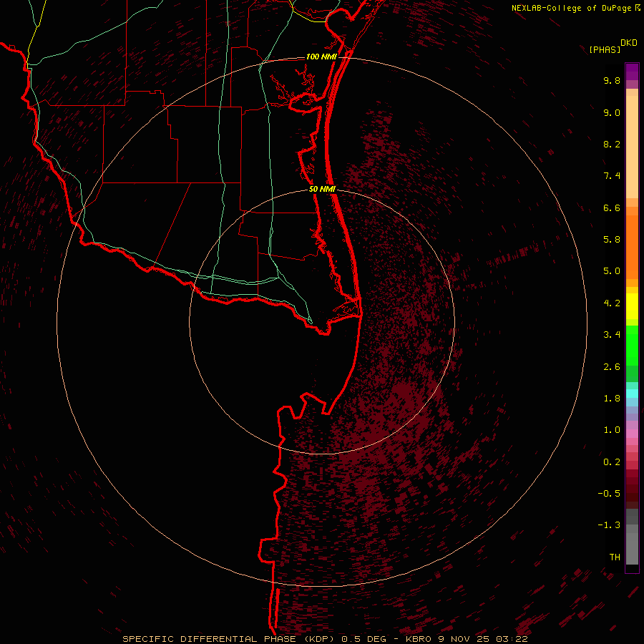The width and height of the screenshot is (644, 644).
Task: Click the 7.4 value on color scale
Action: pos(612,176)
